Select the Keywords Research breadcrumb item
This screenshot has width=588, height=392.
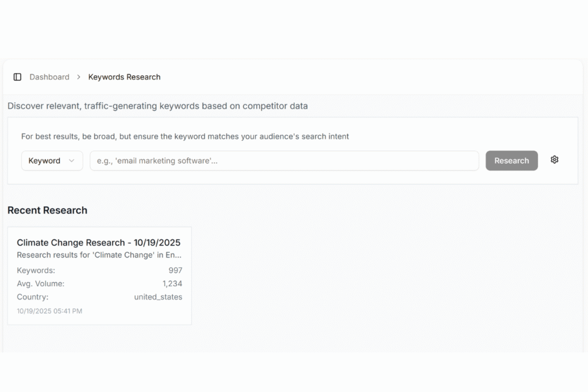click(x=124, y=76)
